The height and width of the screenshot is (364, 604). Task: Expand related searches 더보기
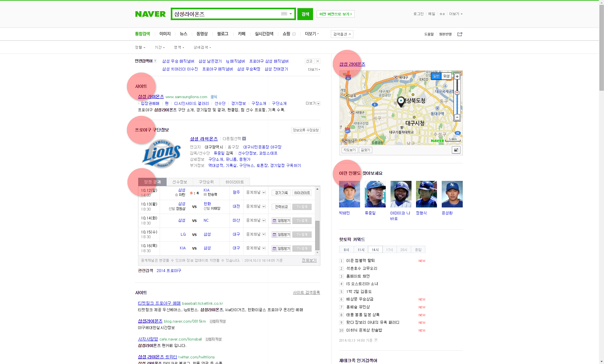click(x=314, y=69)
